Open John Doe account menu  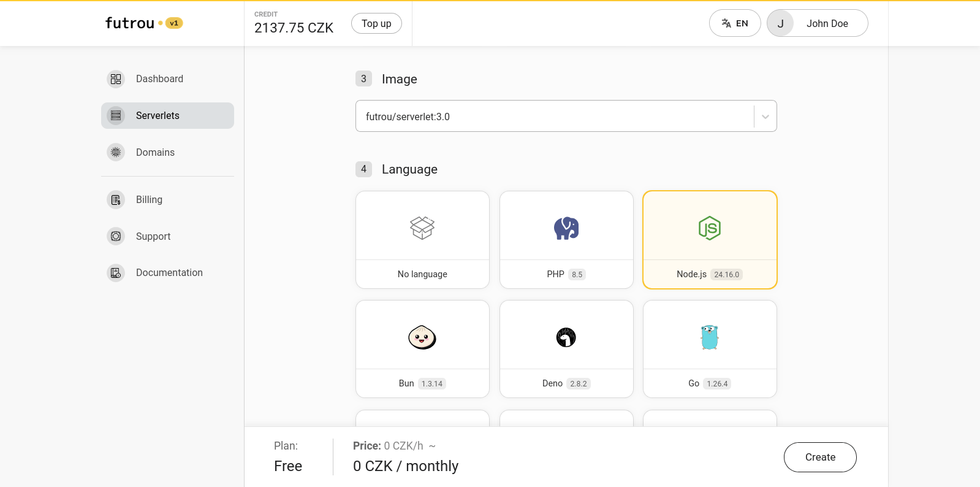[x=818, y=23]
